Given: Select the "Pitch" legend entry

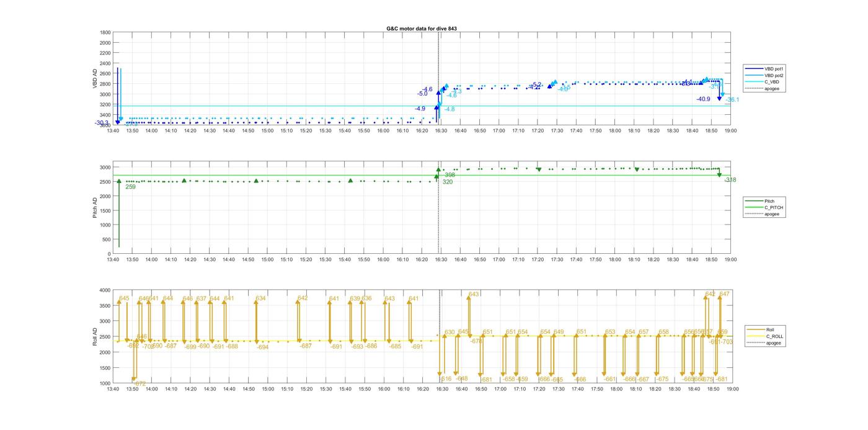Looking at the screenshot, I should click(769, 201).
